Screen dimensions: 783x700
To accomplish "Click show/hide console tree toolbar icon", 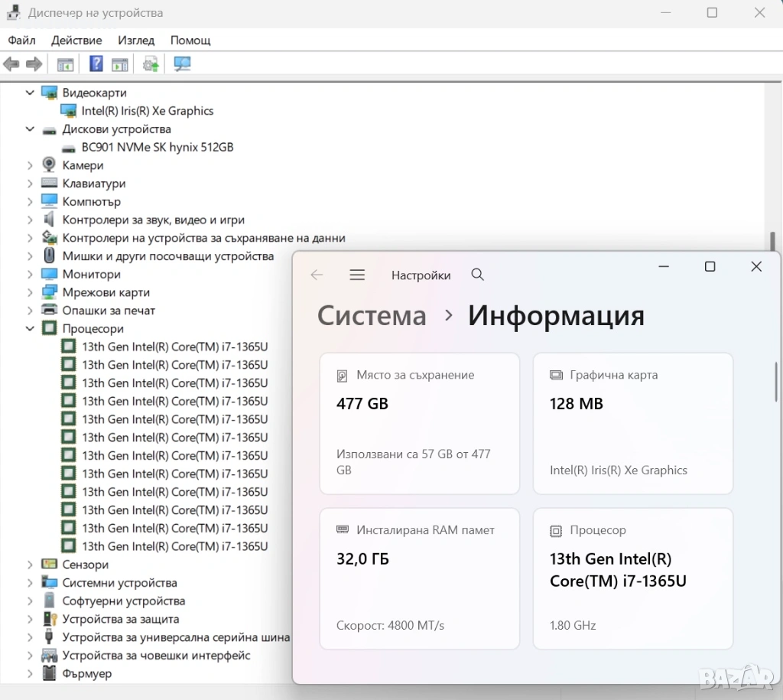I will click(66, 64).
